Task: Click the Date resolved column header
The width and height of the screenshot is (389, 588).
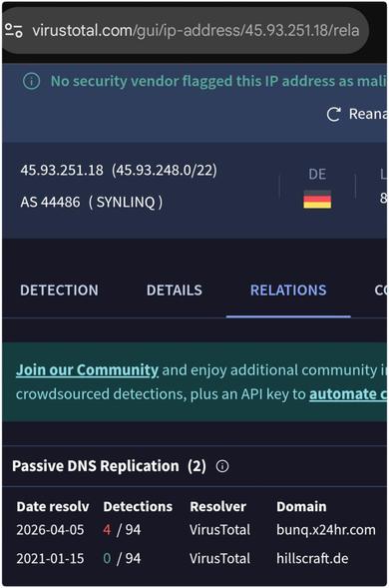Action: click(x=53, y=506)
